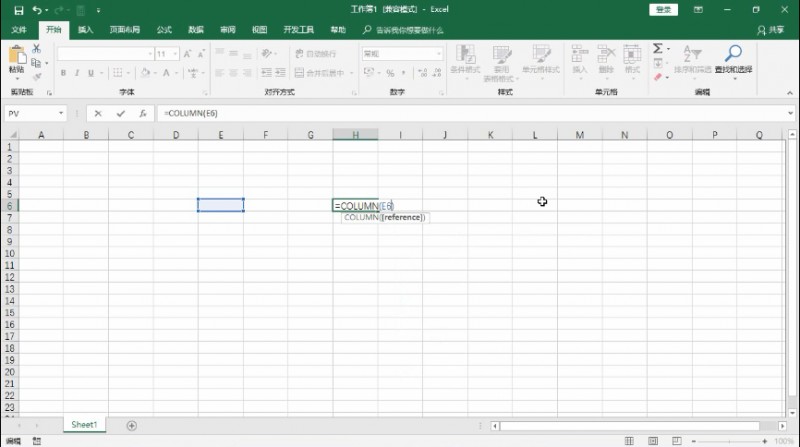Activate the Format Painter brush
Image resolution: width=800 pixels, height=447 pixels.
(36, 77)
